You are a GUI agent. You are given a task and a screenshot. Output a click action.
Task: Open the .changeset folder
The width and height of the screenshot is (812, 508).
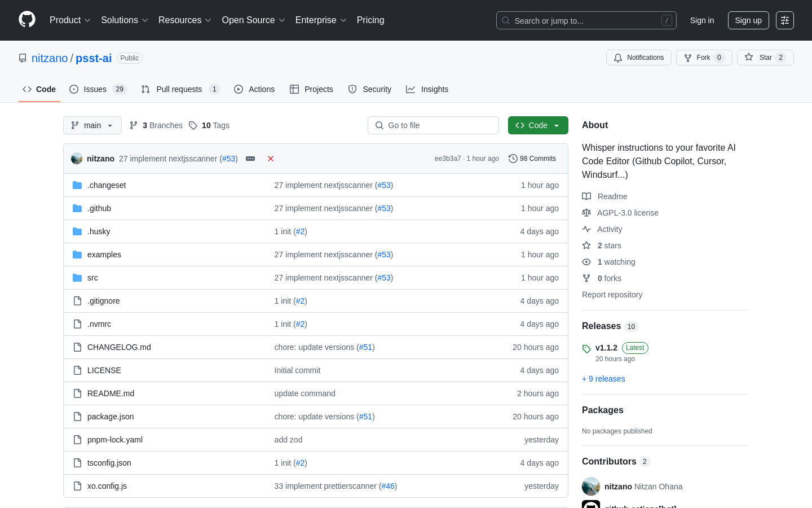107,185
